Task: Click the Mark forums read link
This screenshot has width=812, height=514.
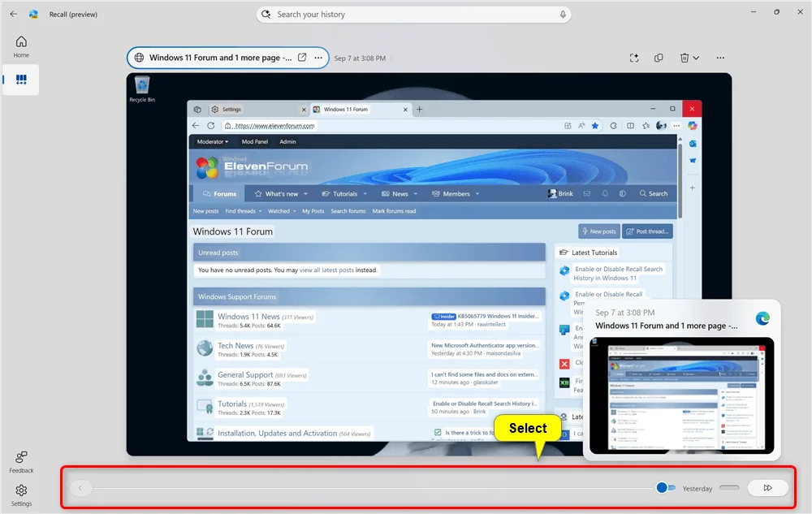Action: tap(394, 211)
